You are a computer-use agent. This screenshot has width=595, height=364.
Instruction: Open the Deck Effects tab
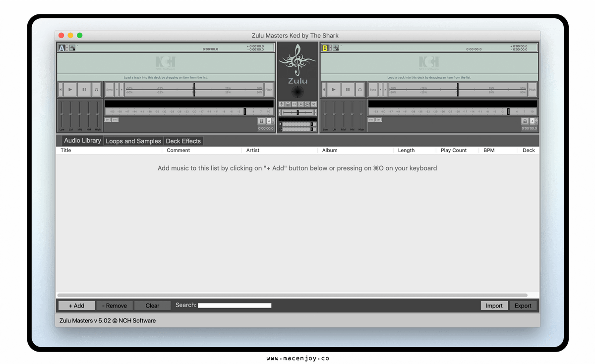183,141
